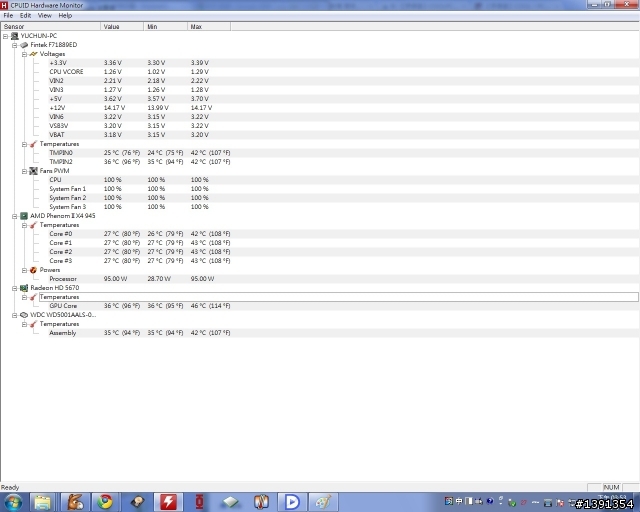
Task: Open the Windows Start menu
Action: (x=13, y=502)
